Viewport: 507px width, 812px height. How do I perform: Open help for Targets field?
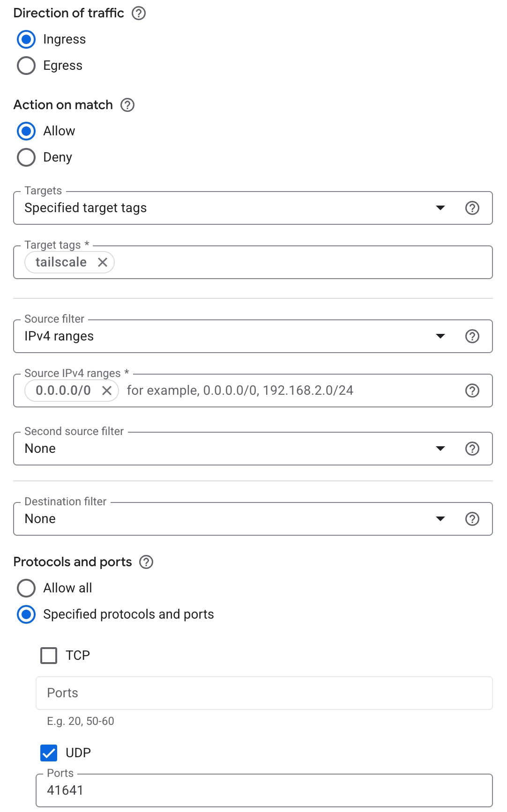point(472,208)
